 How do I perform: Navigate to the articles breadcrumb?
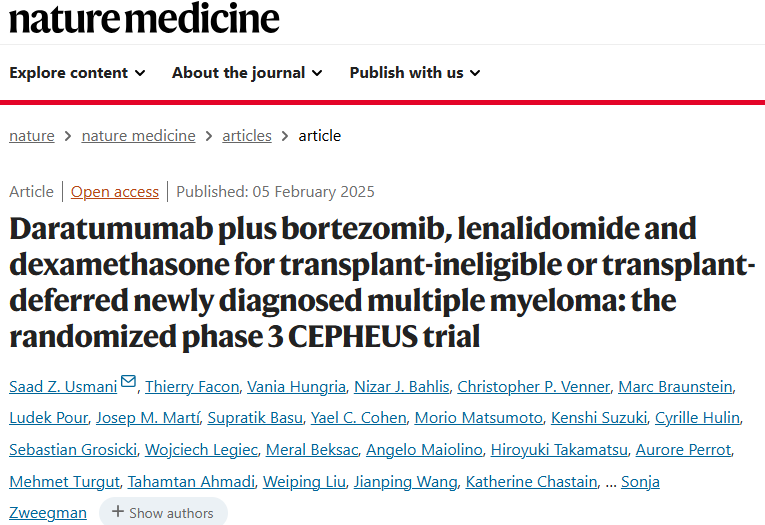click(247, 136)
